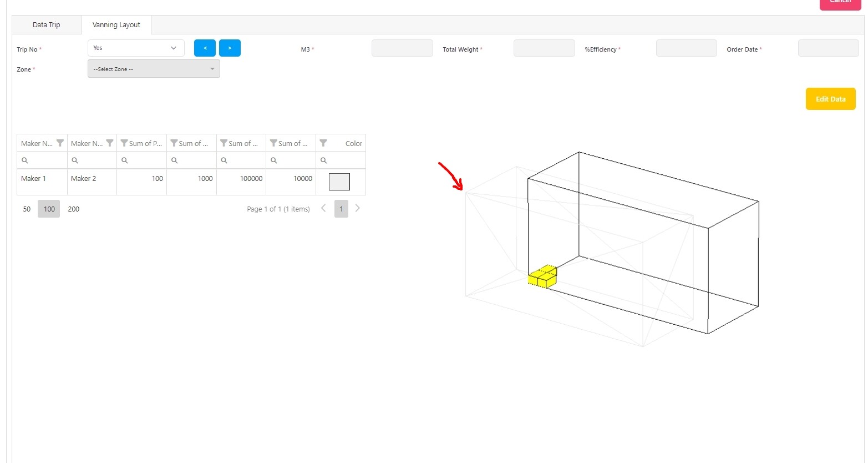Expand the Select Zone dropdown
The image size is (868, 463).
click(x=154, y=69)
